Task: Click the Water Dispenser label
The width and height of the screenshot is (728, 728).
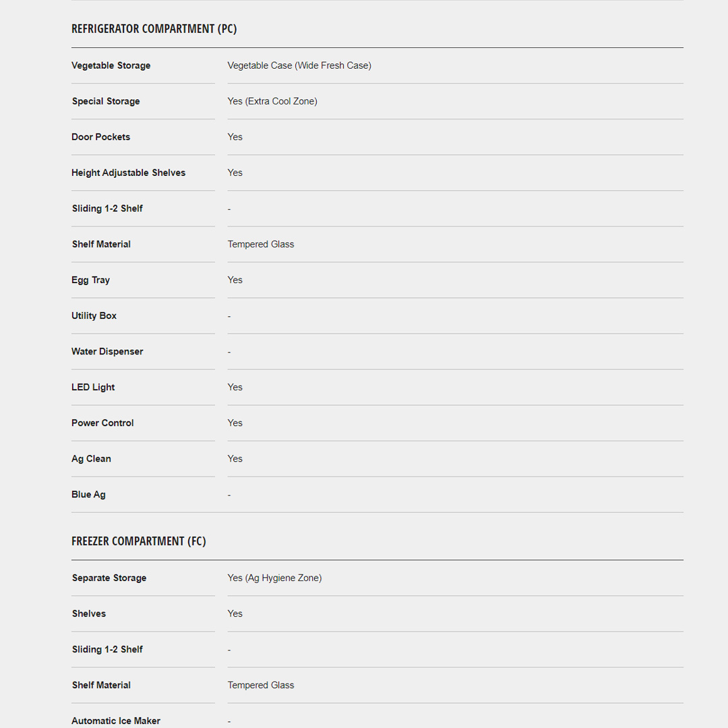Action: click(107, 351)
